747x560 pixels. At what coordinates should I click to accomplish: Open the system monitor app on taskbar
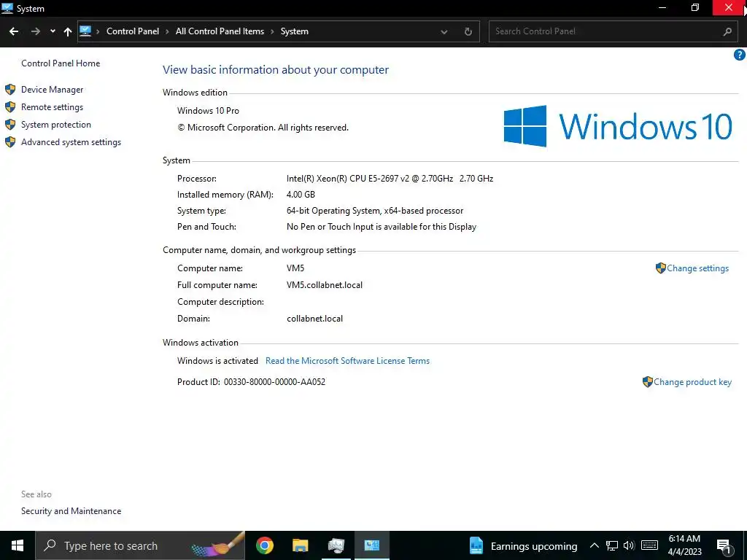point(336,545)
